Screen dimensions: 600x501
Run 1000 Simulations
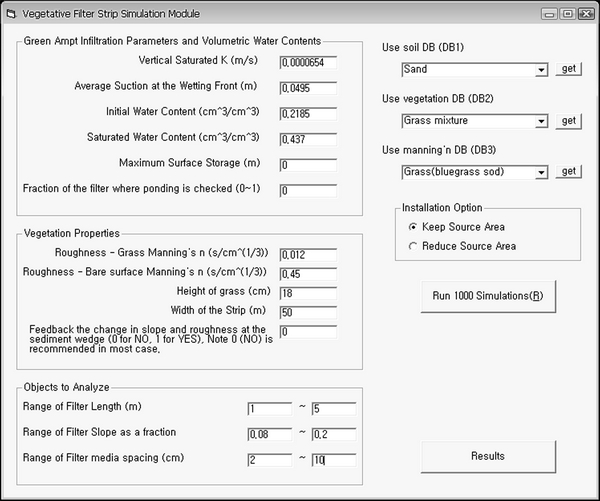[488, 296]
